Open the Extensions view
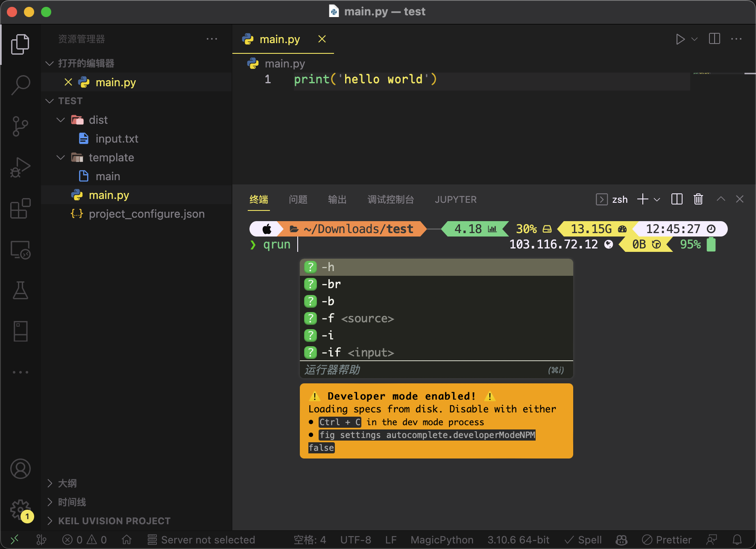The height and width of the screenshot is (549, 756). click(x=20, y=208)
